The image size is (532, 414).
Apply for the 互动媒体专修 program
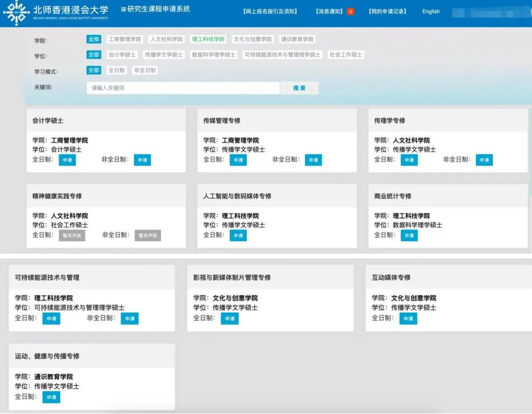click(408, 318)
